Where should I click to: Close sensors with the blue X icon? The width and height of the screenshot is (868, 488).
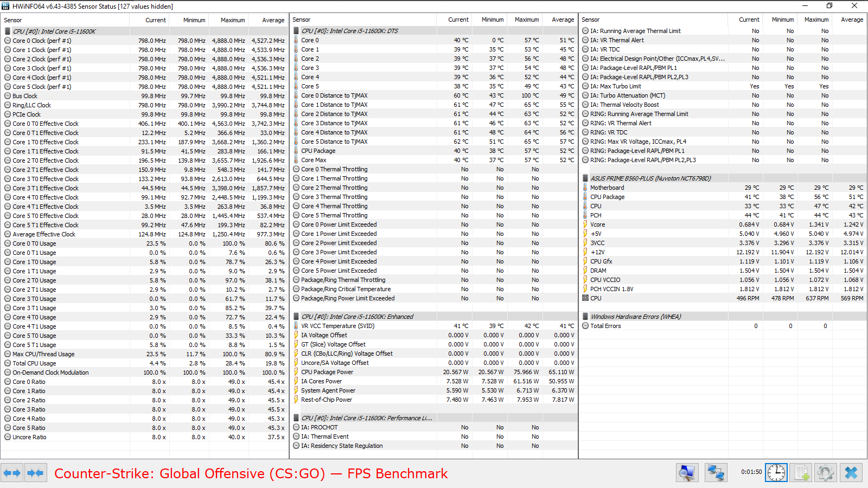pos(851,473)
